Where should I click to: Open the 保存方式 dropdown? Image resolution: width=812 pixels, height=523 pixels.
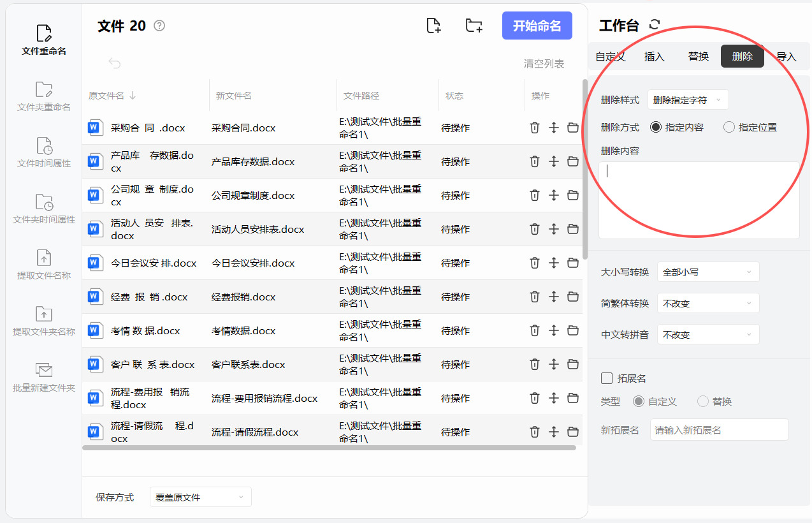coord(200,497)
